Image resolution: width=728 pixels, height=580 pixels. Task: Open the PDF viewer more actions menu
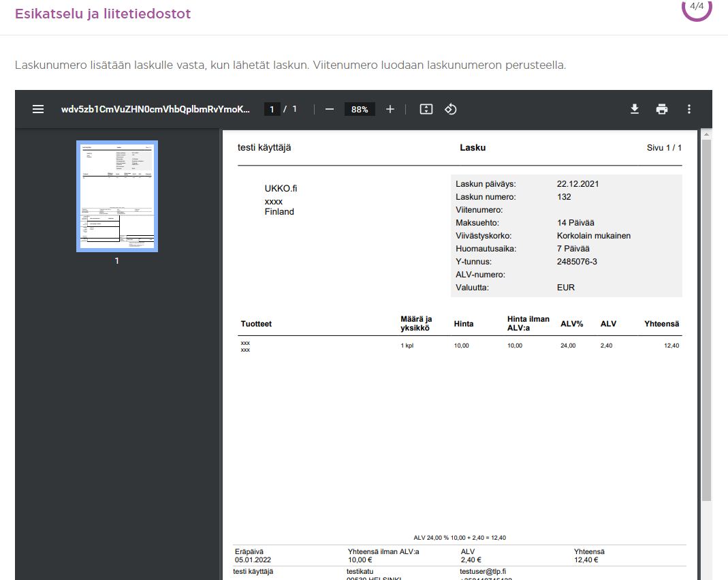click(x=689, y=109)
